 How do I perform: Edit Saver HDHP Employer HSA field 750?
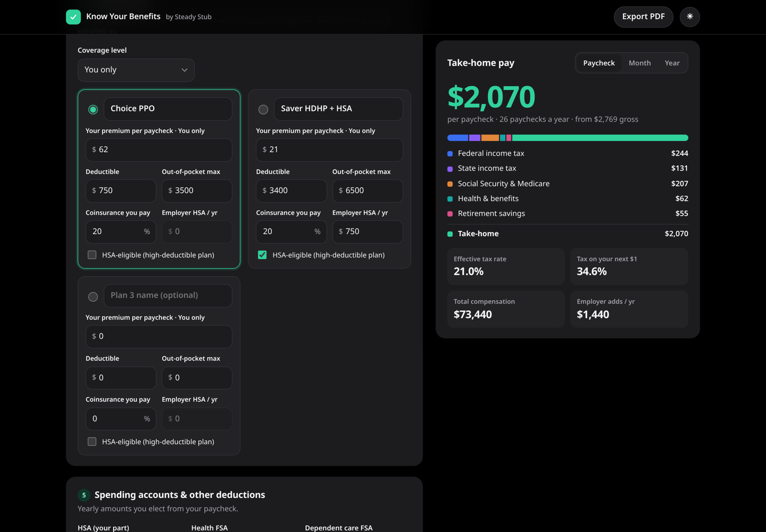[368, 232]
